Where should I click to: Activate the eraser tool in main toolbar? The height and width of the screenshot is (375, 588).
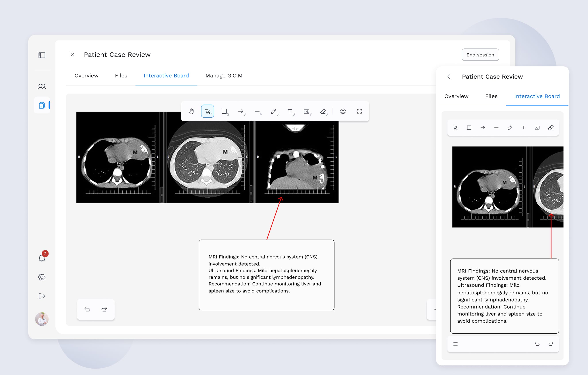(x=323, y=111)
